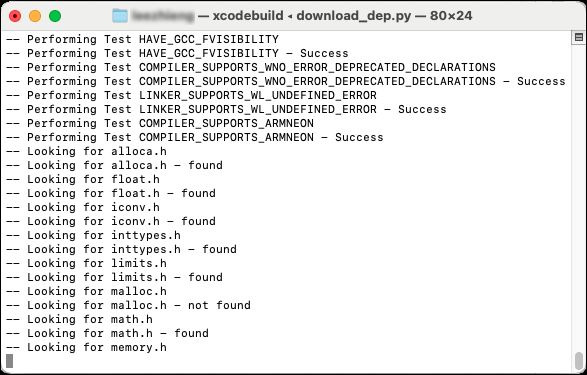The image size is (587, 375).
Task: Minimize the Terminal with the yellow button
Action: (x=35, y=16)
